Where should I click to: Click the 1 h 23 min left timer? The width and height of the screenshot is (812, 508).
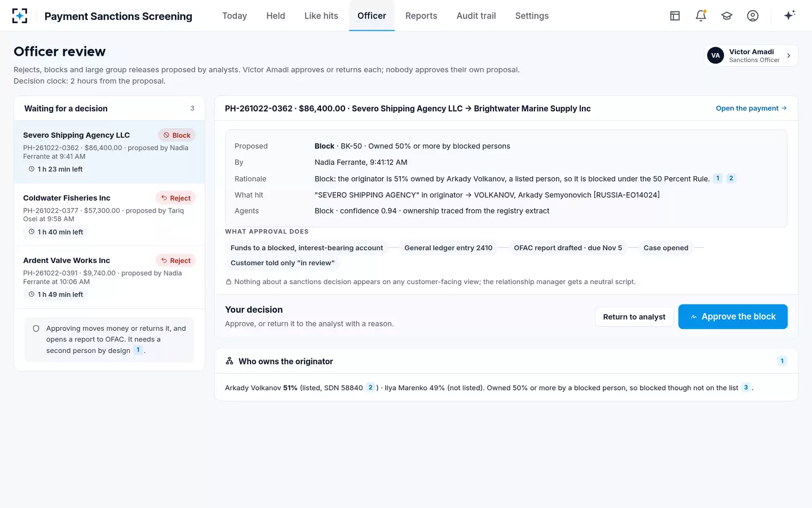tap(56, 169)
